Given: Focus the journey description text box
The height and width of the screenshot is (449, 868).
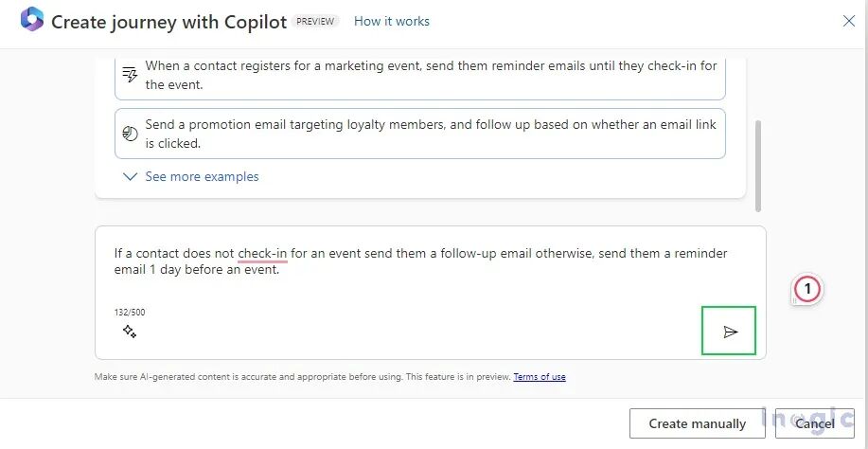Looking at the screenshot, I should 430,293.
